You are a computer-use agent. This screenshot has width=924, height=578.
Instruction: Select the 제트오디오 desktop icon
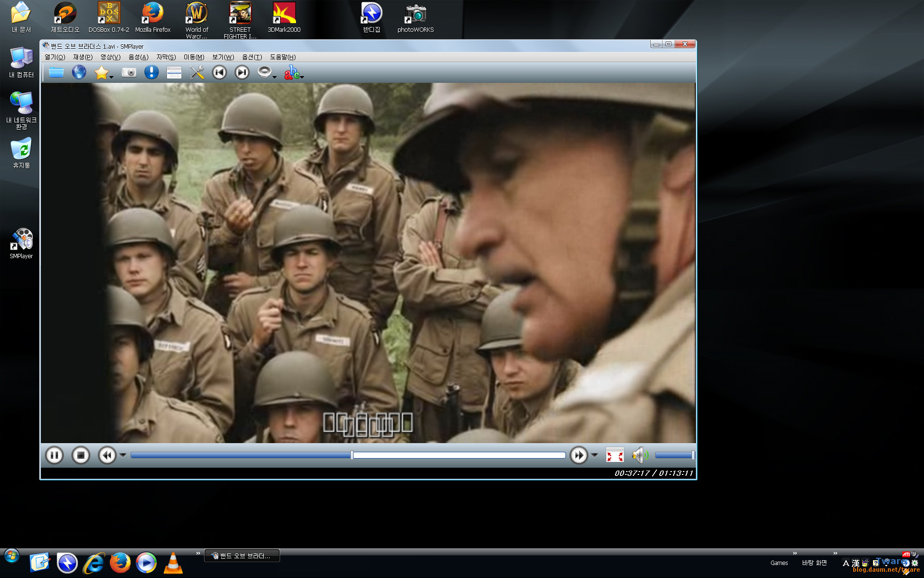[x=65, y=17]
